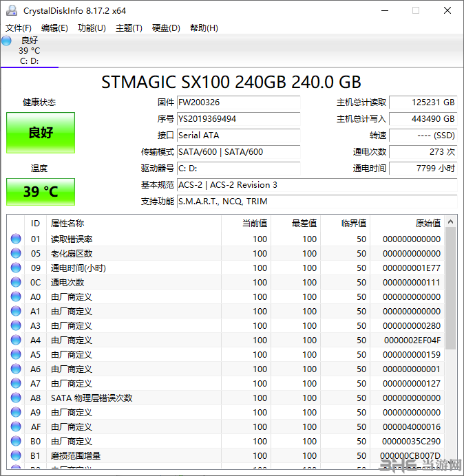Image resolution: width=464 pixels, height=476 pixels.
Task: Click the 基本规范 field ACS-2 Revision 3
Action: coord(317,185)
